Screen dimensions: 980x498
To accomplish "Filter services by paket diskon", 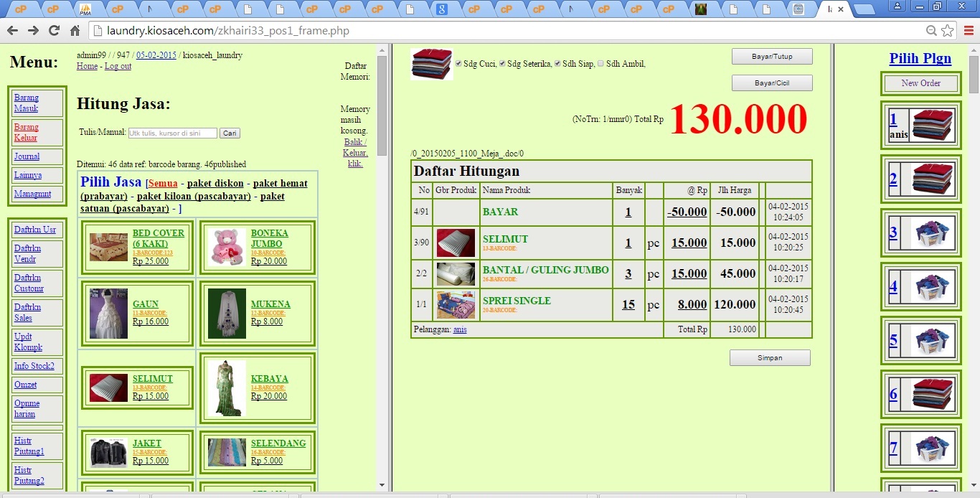I will [215, 184].
